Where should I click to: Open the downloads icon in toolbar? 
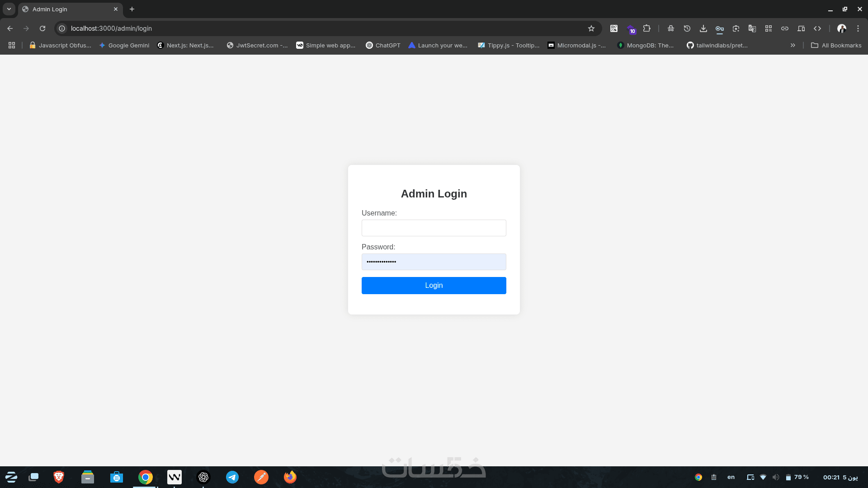pos(703,28)
